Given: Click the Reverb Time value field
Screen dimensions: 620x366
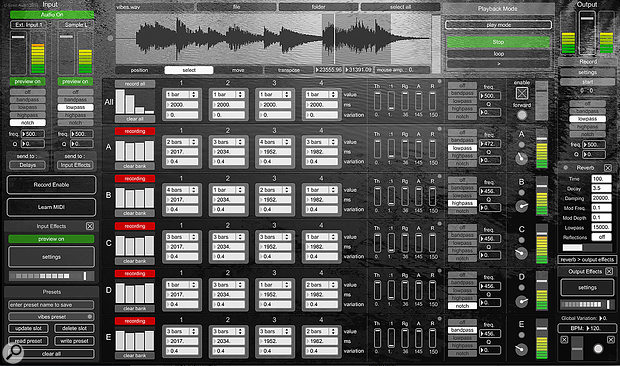Looking at the screenshot, I should click(x=601, y=179).
